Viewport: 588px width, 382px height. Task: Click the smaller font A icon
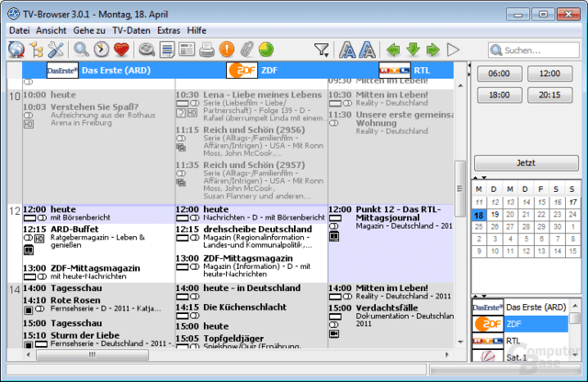pos(367,50)
